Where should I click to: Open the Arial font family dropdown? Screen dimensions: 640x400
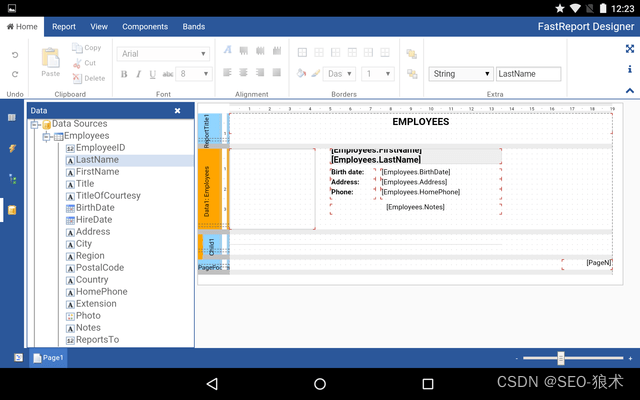163,54
